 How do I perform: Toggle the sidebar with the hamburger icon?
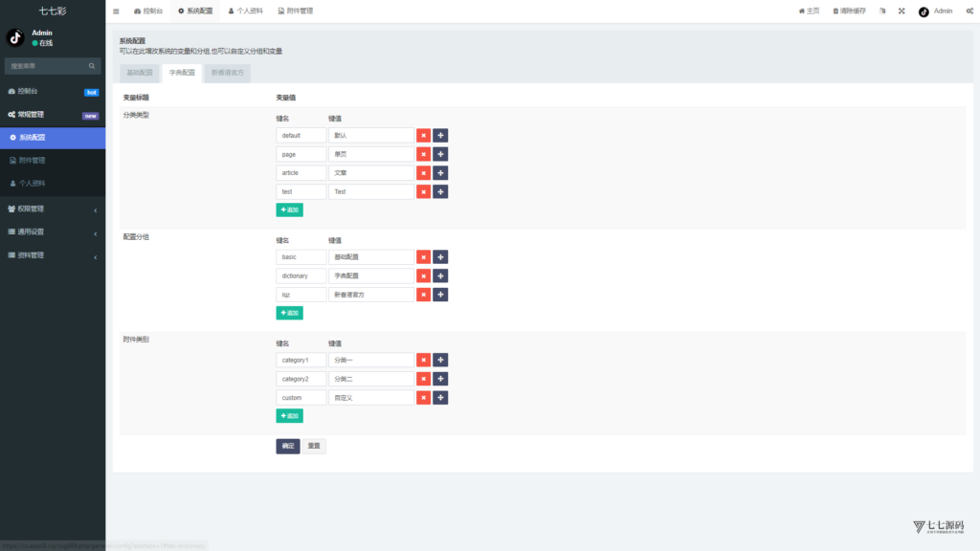116,11
